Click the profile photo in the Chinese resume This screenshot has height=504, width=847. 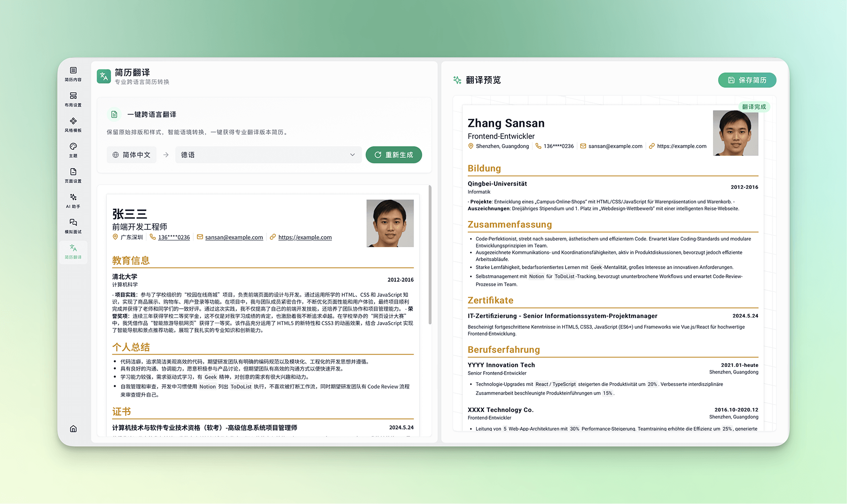(390, 223)
